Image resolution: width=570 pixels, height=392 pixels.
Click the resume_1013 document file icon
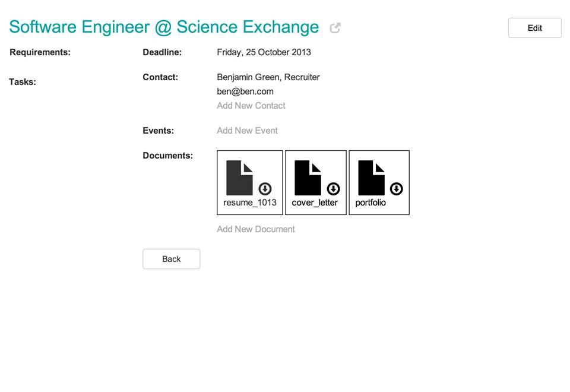click(x=239, y=178)
